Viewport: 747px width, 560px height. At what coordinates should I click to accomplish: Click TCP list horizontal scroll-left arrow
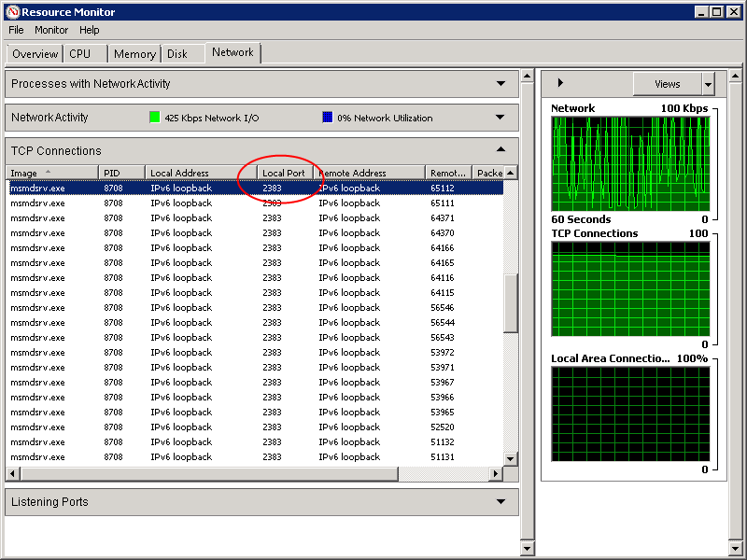pyautogui.click(x=13, y=474)
